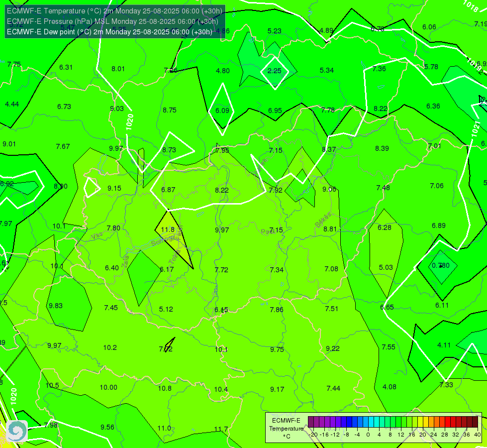Image resolution: width=487 pixels, height=448 pixels.
Task: Click the 7.92 value on the map
Action: click(276, 190)
